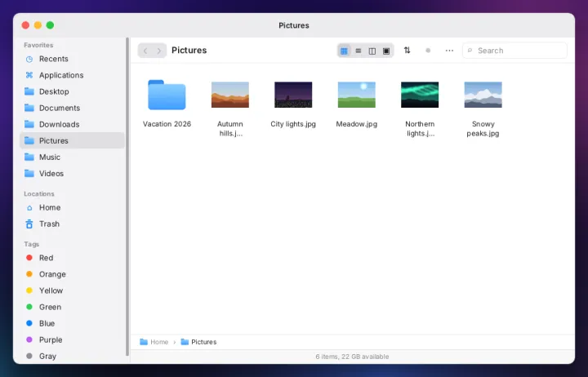Filter by the Yellow tag
588x377 pixels.
[72, 291]
